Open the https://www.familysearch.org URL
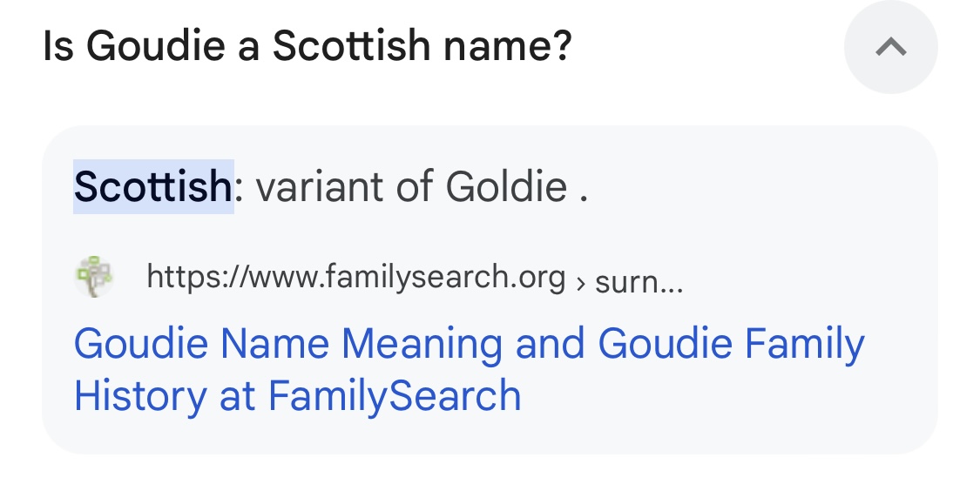This screenshot has width=980, height=484. click(x=356, y=278)
